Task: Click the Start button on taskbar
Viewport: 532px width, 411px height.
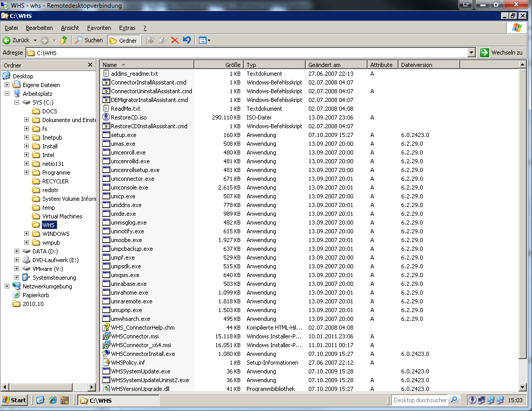Action: [14, 401]
